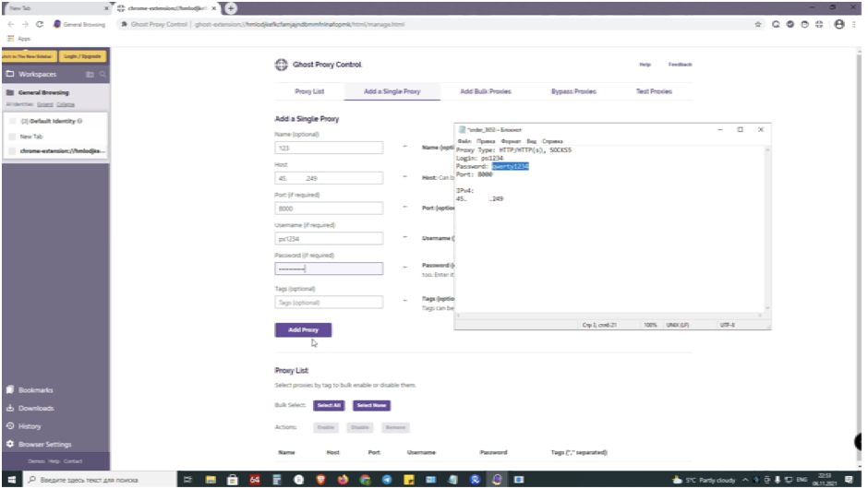Click the browser reload icon
This screenshot has width=868, height=489.
point(40,24)
